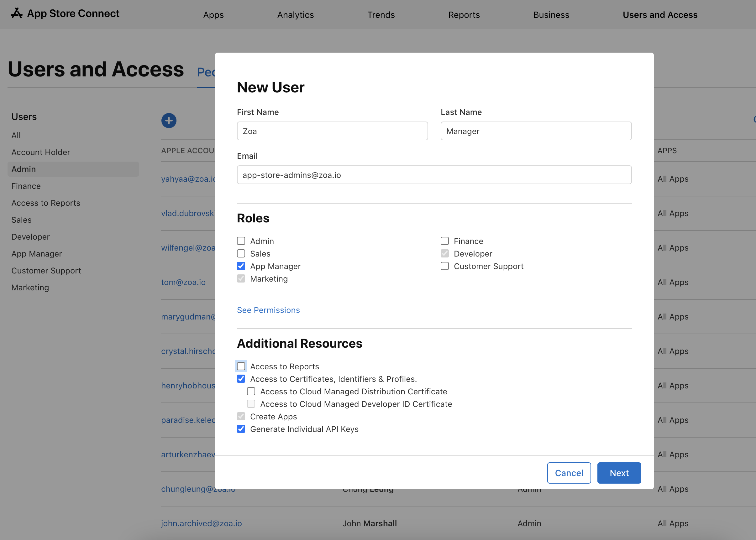Open the henryhobhouse user link
The image size is (756, 540).
188,386
